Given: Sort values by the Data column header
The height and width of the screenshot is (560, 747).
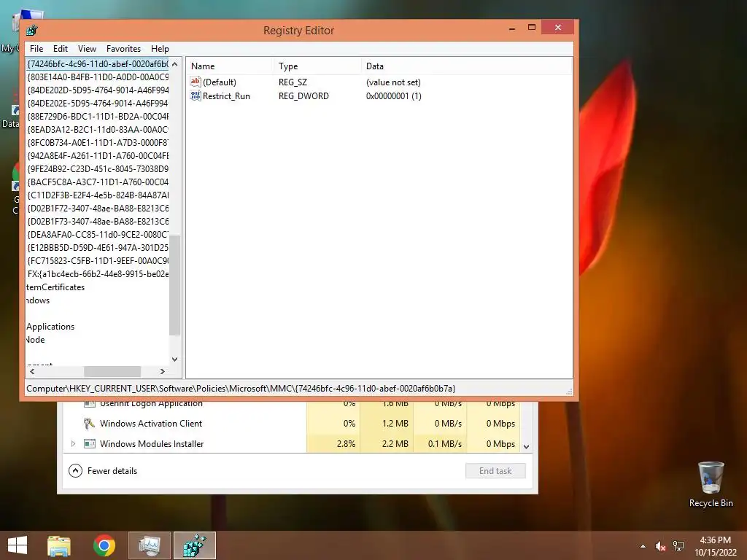Looking at the screenshot, I should tap(466, 66).
